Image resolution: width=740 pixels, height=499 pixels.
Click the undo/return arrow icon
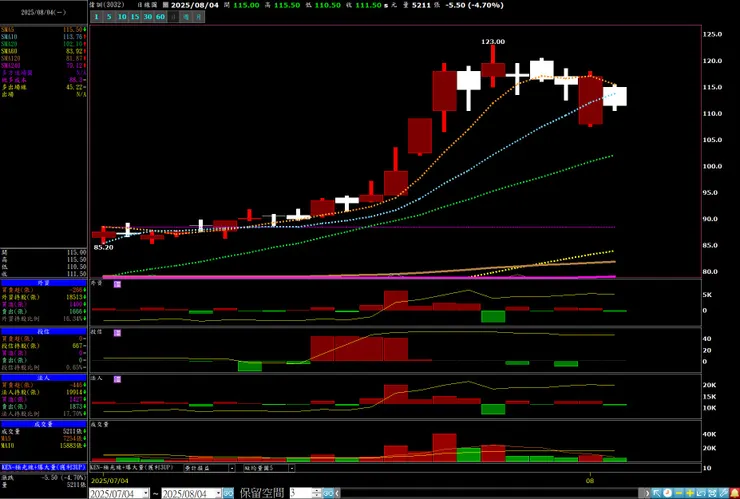tap(701, 493)
